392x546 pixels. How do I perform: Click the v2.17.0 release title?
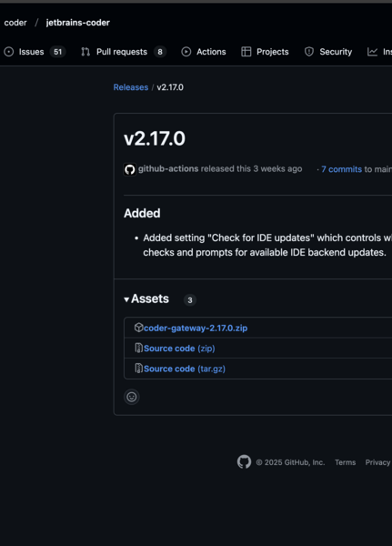point(155,138)
